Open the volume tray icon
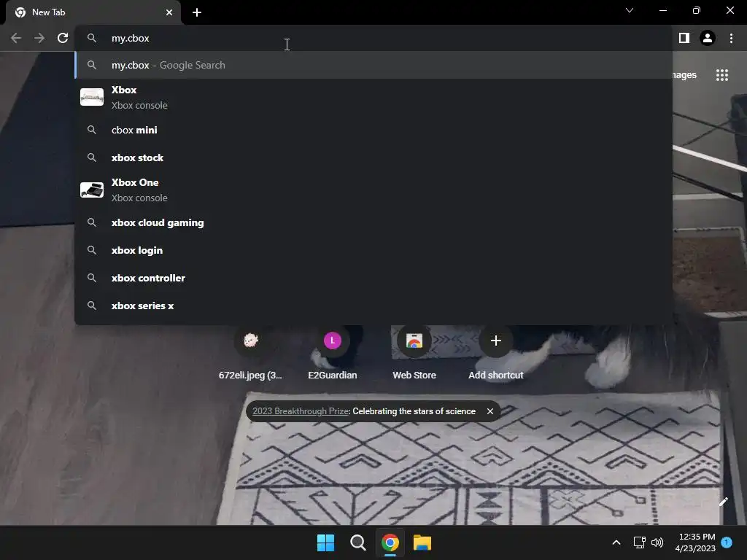This screenshot has height=560, width=747. (x=657, y=542)
